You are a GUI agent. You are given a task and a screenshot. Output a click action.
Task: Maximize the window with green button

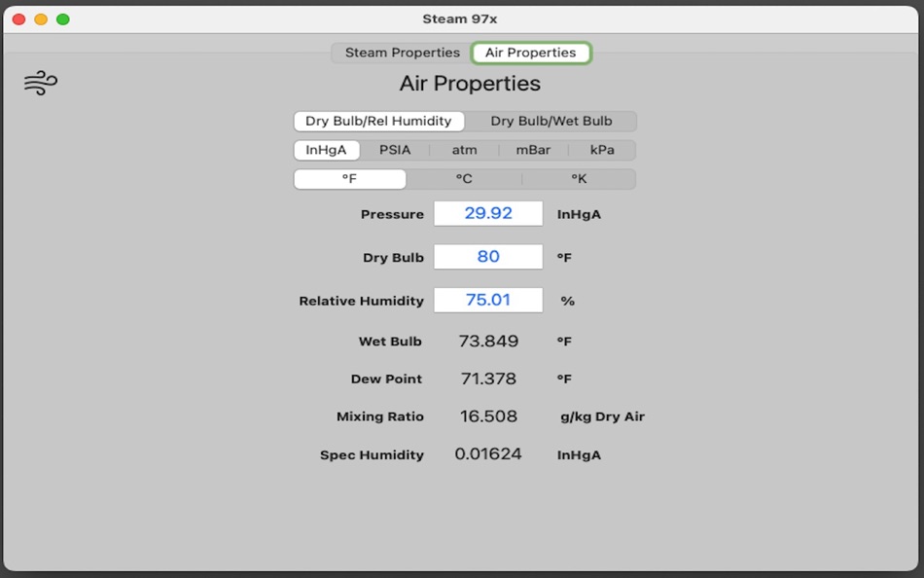tap(63, 19)
